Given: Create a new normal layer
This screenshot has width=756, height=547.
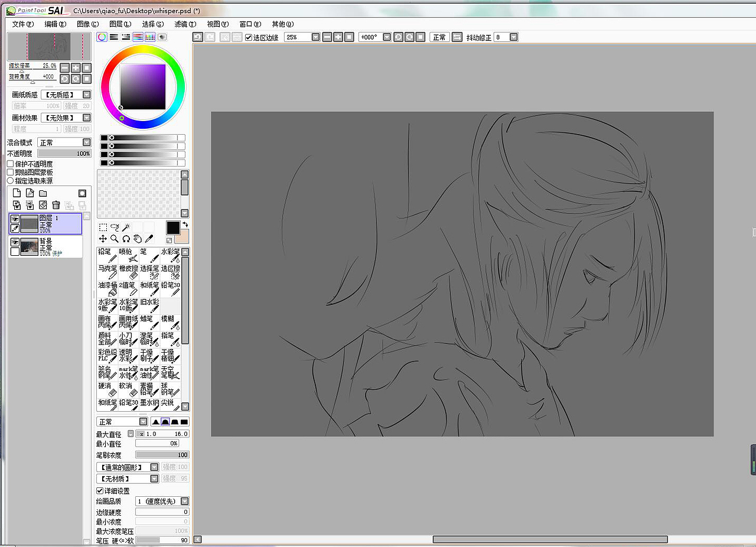Looking at the screenshot, I should pos(17,193).
